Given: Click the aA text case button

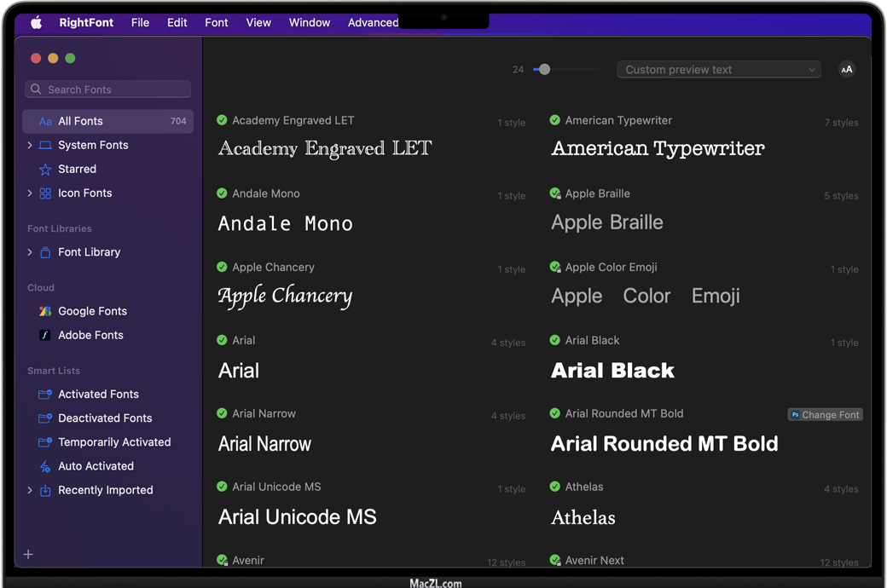Looking at the screenshot, I should pos(846,70).
